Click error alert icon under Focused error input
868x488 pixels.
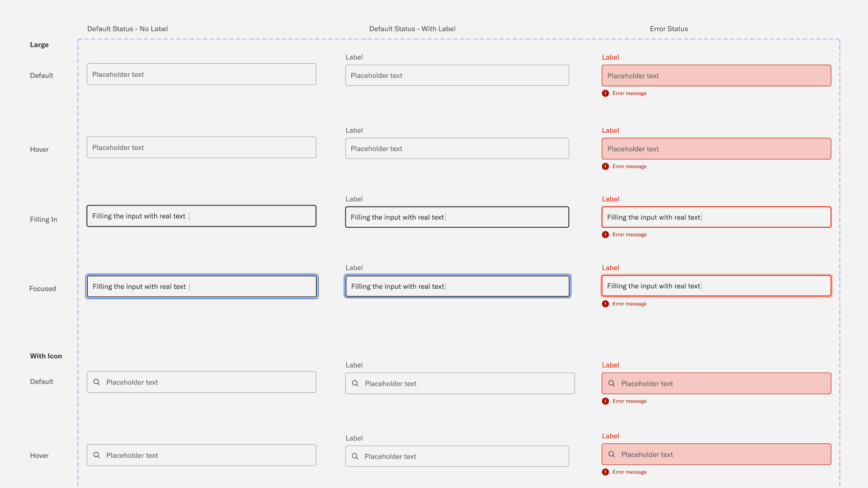(x=605, y=304)
